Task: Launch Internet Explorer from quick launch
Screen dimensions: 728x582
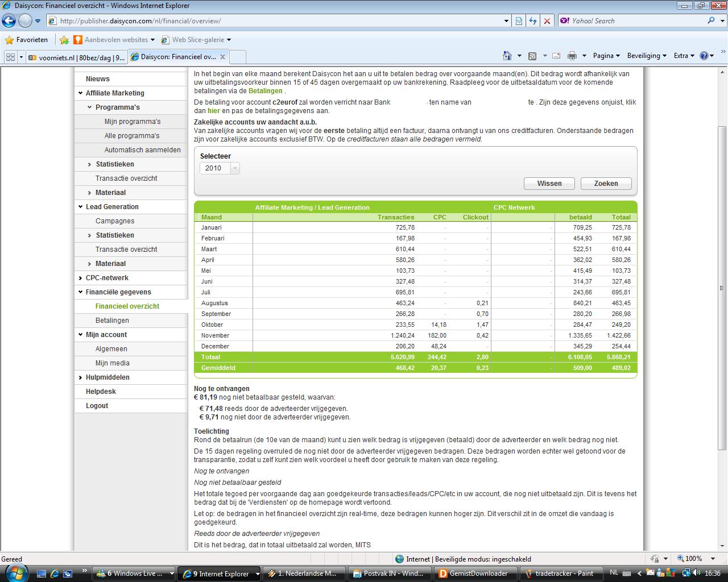Action: (x=55, y=573)
